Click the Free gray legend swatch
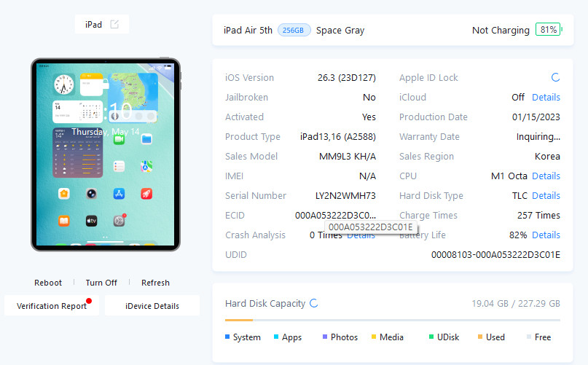The image size is (588, 365). pyautogui.click(x=529, y=337)
